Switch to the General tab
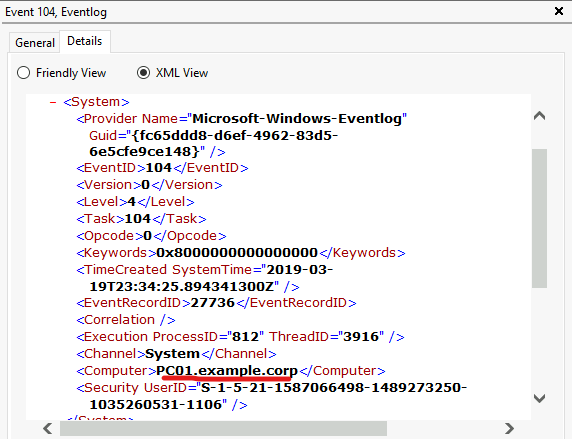The image size is (572, 439). click(35, 43)
